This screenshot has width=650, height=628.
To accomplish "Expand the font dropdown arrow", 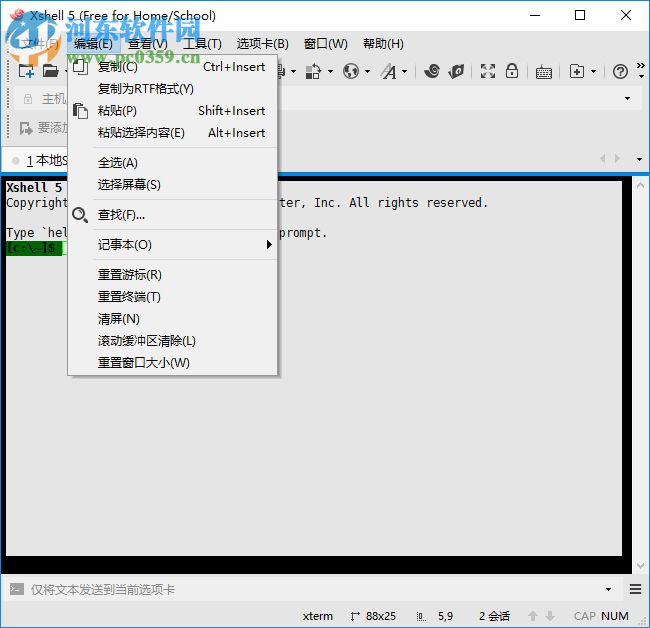I will pyautogui.click(x=405, y=72).
